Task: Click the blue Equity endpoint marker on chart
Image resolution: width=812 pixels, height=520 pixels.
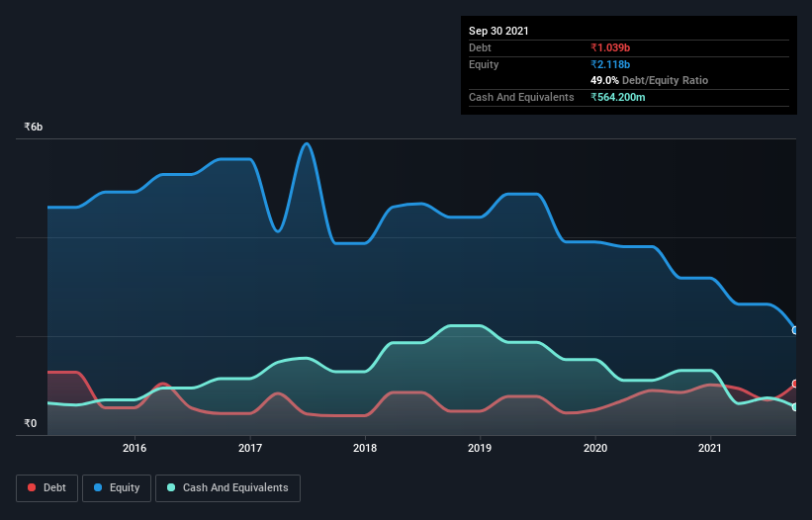Action: pos(794,330)
